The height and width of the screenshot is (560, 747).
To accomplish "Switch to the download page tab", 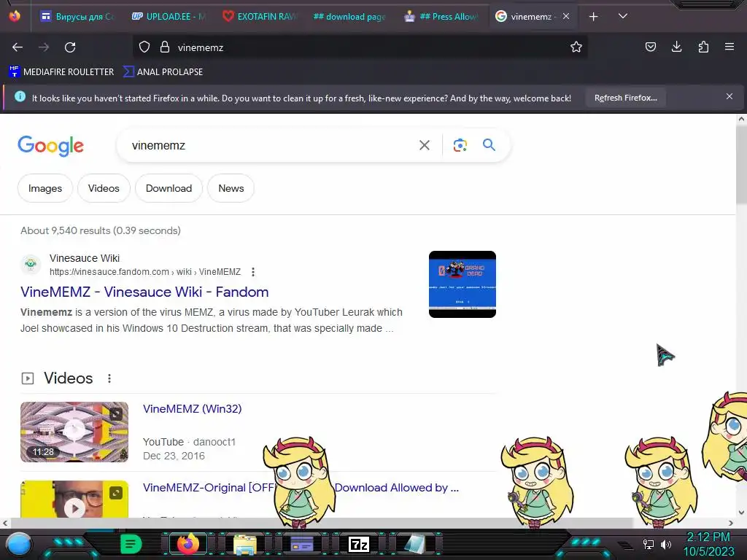I will (349, 17).
